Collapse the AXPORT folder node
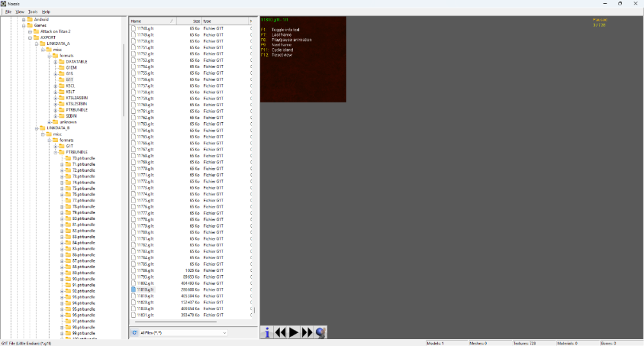Image resolution: width=644 pixels, height=346 pixels. (30, 37)
